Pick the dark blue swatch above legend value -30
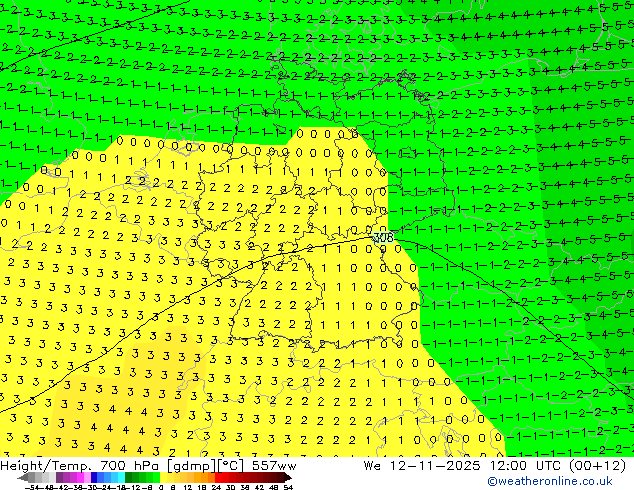 click(x=94, y=477)
